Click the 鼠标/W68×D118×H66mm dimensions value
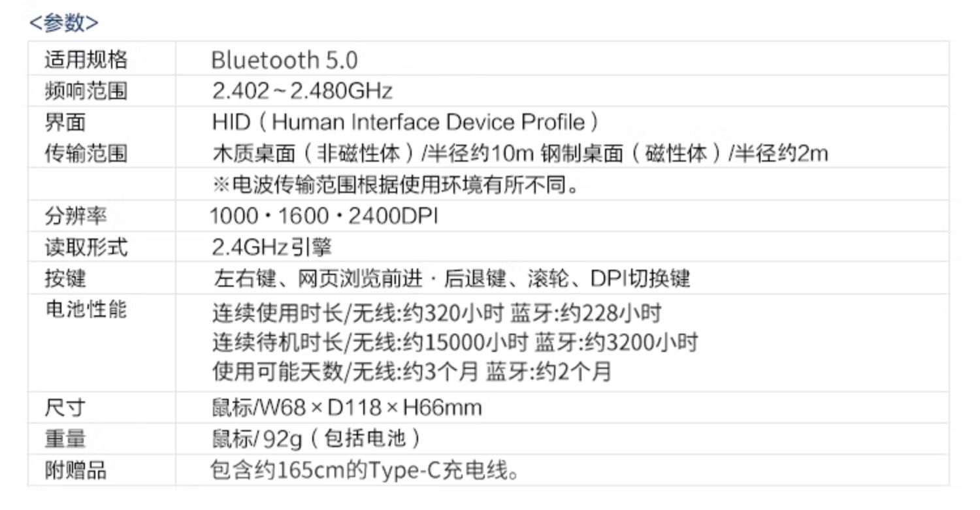 346,408
